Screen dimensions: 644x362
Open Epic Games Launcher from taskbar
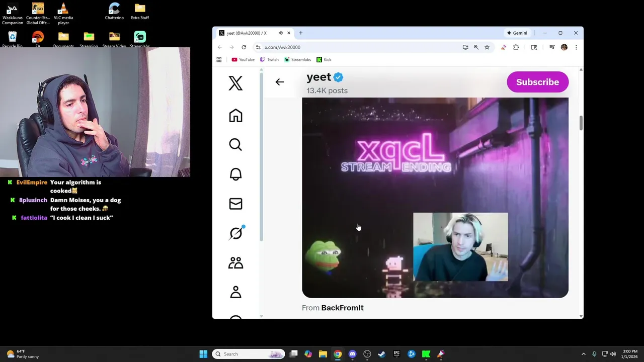(396, 354)
